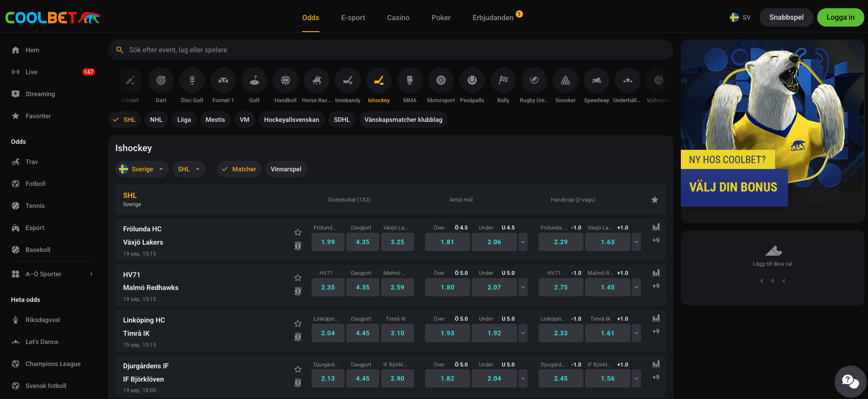Go to the E-sport tab
This screenshot has width=868, height=399.
coord(353,17)
